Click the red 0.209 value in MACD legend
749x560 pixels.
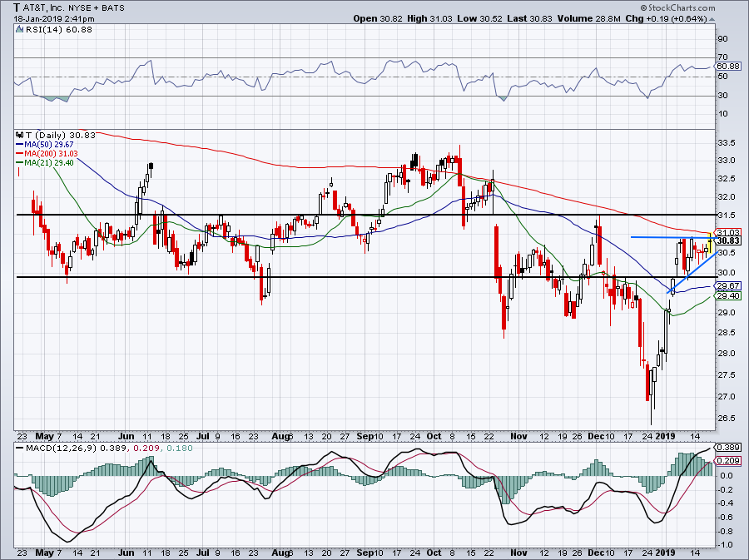point(145,448)
